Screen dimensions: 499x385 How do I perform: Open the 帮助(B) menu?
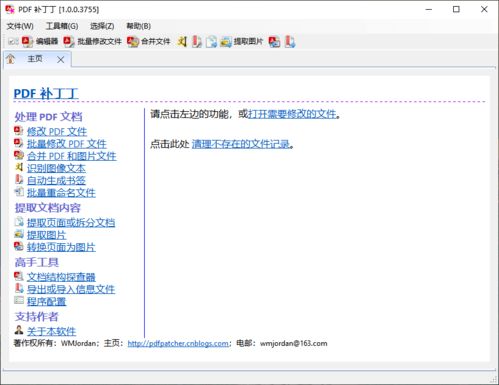(x=138, y=26)
